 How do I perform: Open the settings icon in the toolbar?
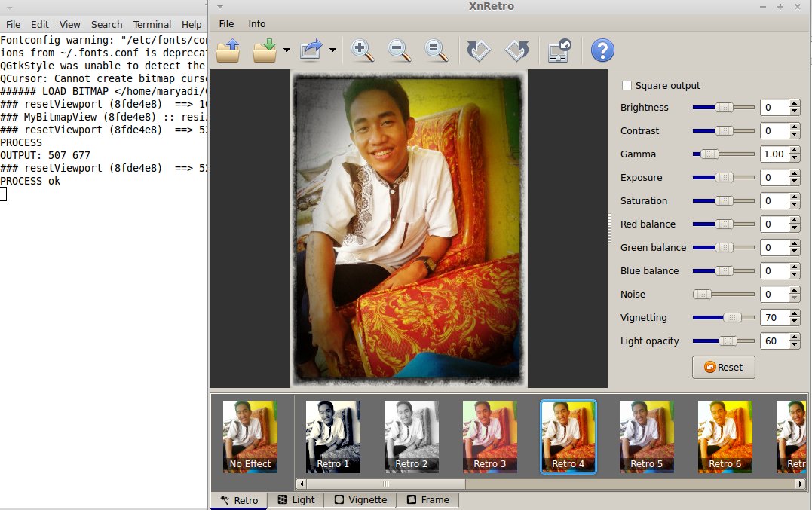(559, 50)
